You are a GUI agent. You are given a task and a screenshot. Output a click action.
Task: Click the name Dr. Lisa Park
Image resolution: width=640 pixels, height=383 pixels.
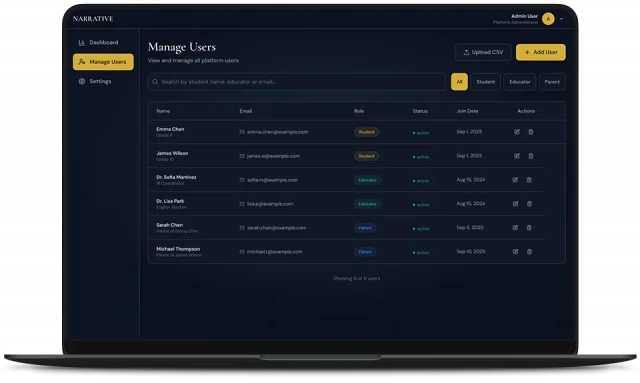click(x=170, y=201)
